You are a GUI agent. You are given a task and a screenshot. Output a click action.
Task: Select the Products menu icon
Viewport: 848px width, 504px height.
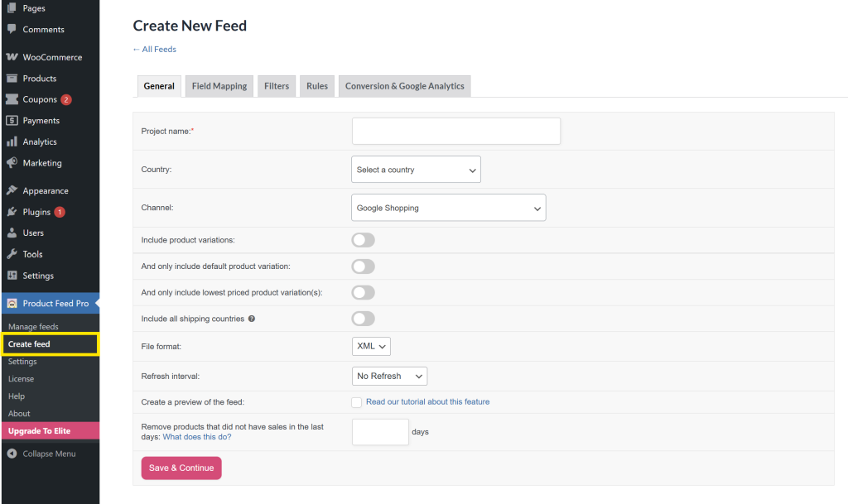pyautogui.click(x=10, y=78)
